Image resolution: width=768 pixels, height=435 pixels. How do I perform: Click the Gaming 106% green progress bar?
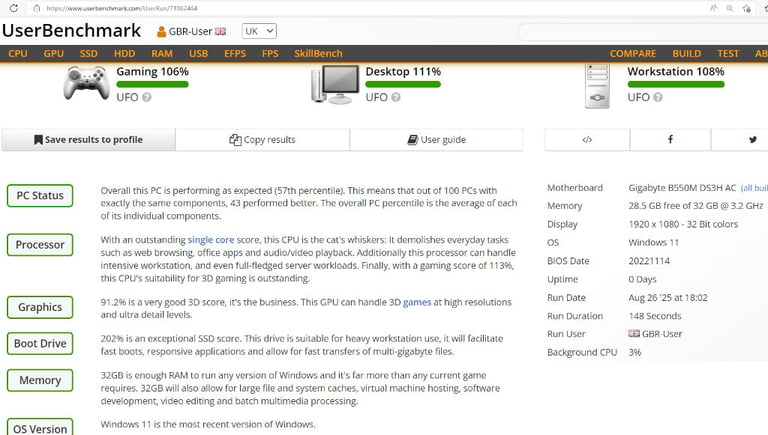click(152, 84)
